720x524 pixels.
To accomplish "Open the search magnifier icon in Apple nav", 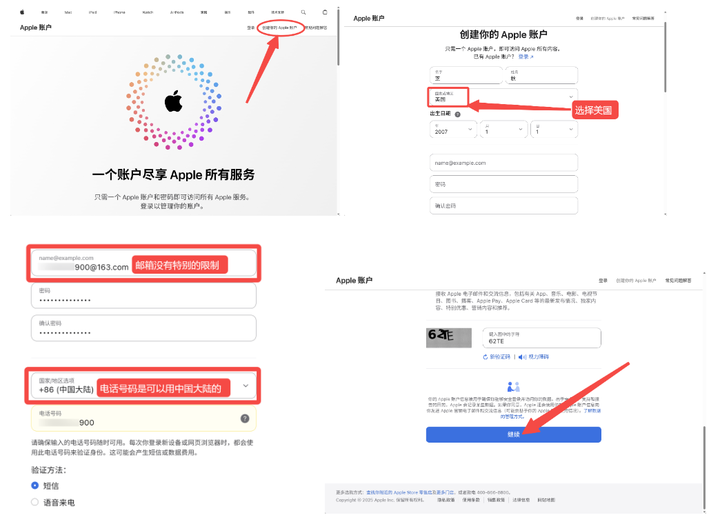I will tap(303, 12).
